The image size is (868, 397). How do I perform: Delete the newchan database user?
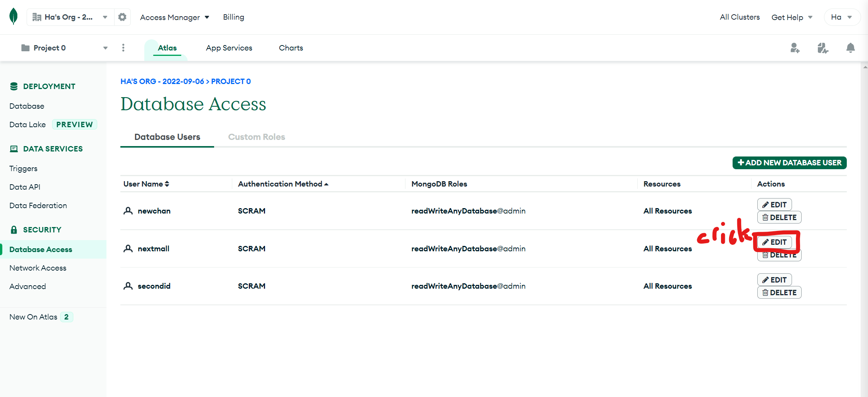[779, 217]
